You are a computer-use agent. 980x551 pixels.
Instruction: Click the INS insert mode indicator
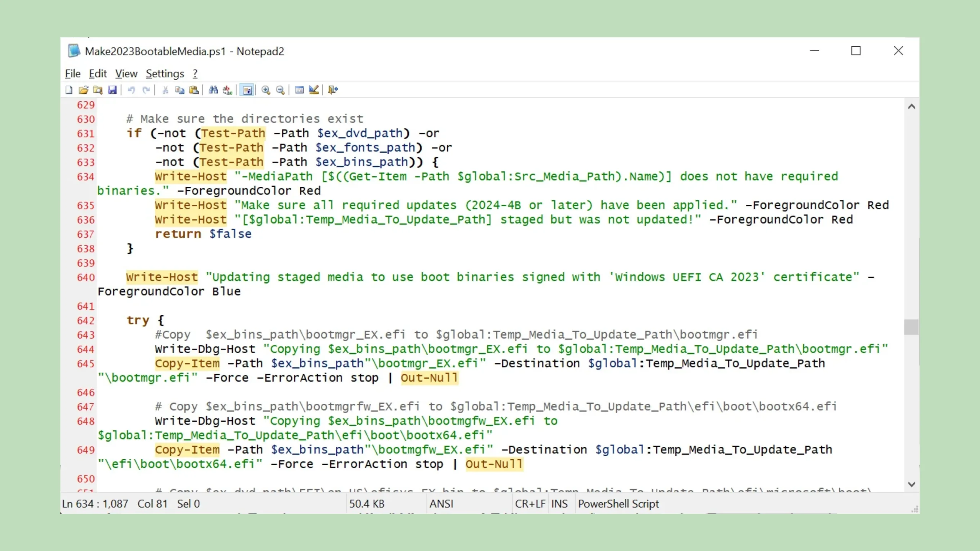(559, 504)
